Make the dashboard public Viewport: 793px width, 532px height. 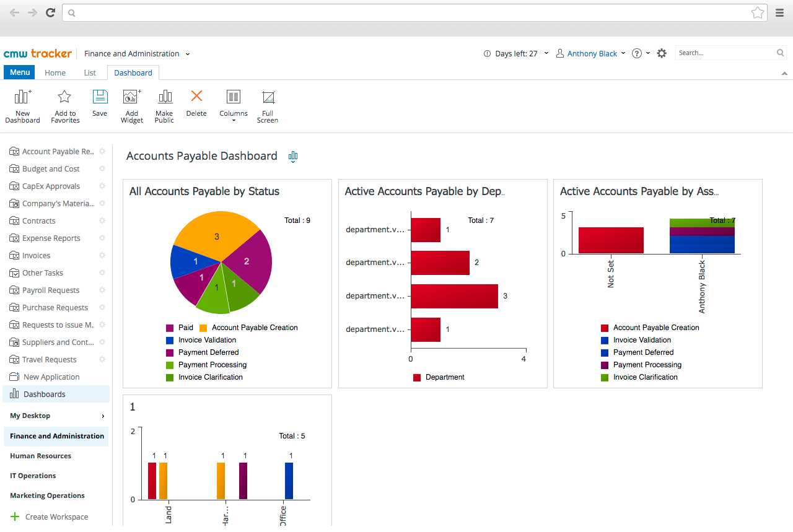(x=164, y=105)
